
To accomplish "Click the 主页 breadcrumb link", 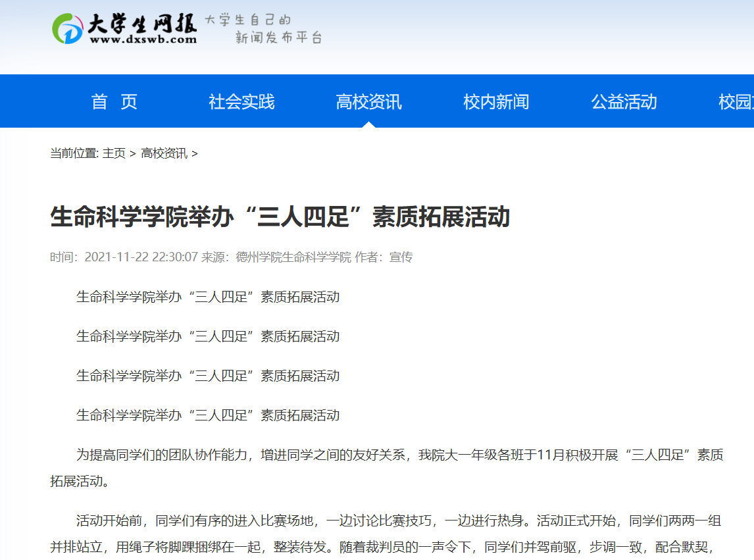I will (114, 153).
